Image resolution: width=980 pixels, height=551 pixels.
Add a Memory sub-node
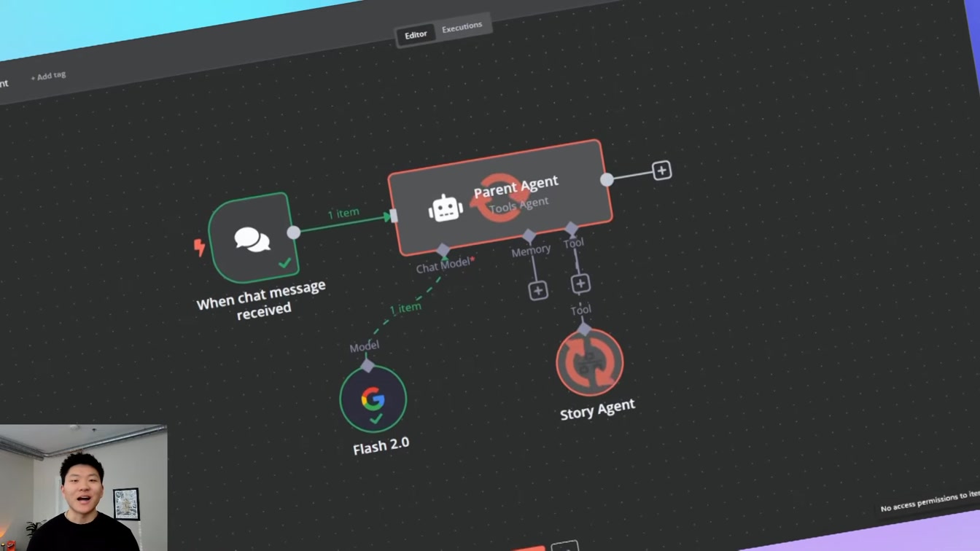click(x=538, y=291)
